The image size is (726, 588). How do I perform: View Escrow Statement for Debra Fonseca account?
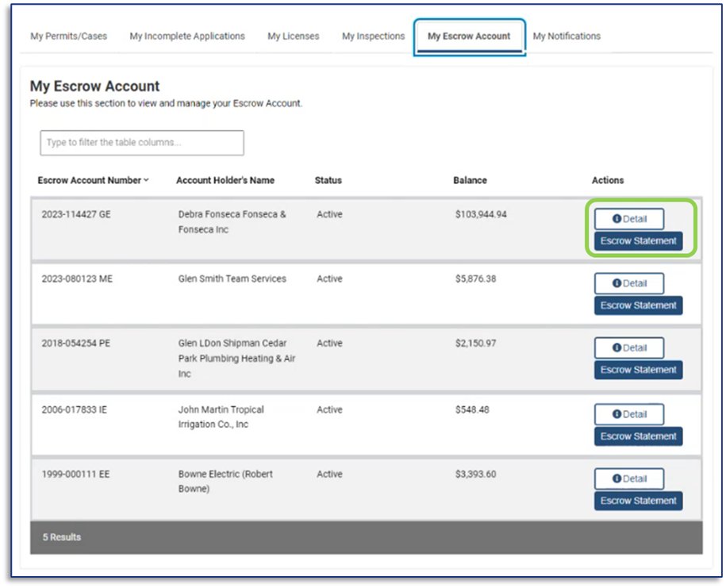click(x=638, y=241)
